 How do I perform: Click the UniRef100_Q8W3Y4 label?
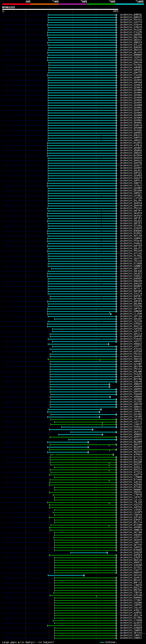point(131,42)
